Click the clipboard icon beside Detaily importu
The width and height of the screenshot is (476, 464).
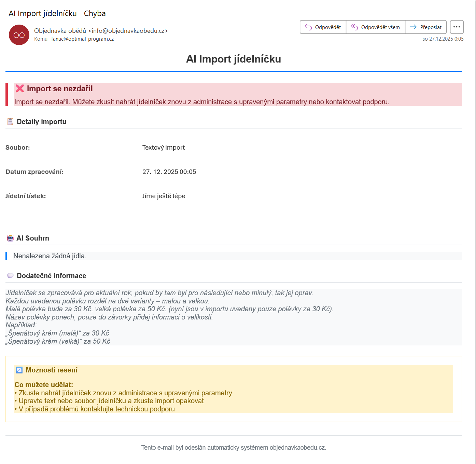point(10,122)
